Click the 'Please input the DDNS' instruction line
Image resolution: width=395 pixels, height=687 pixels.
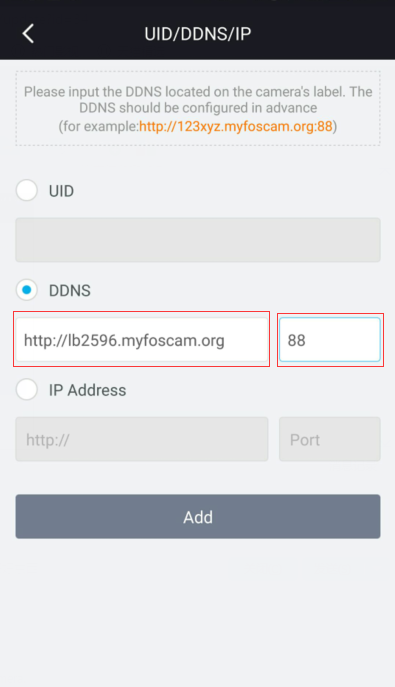tap(198, 92)
